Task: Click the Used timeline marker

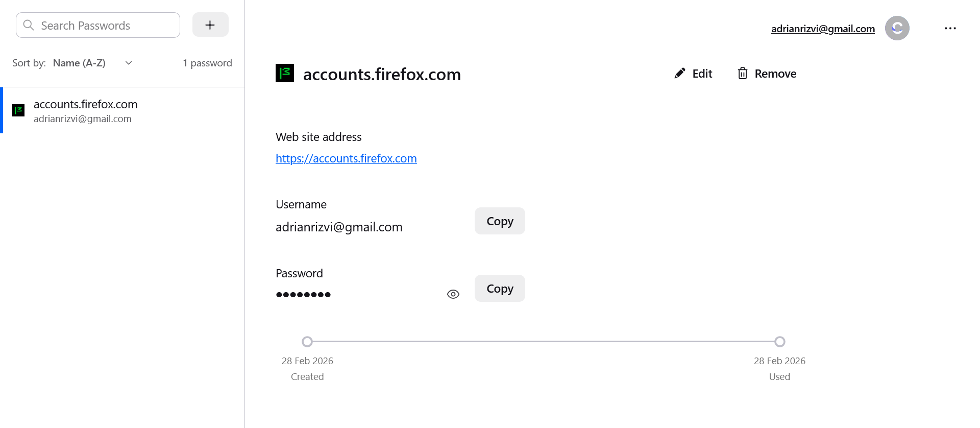Action: [x=779, y=341]
